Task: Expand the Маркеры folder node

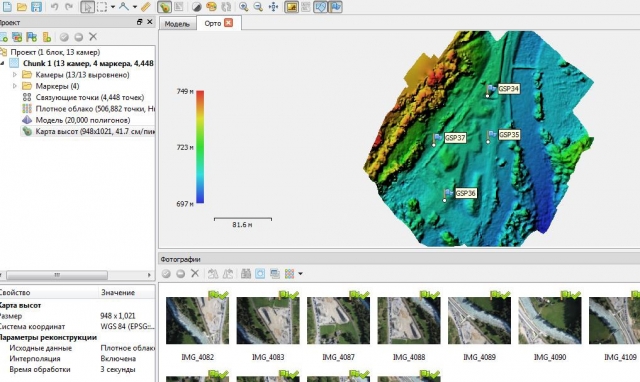Action: [x=15, y=86]
